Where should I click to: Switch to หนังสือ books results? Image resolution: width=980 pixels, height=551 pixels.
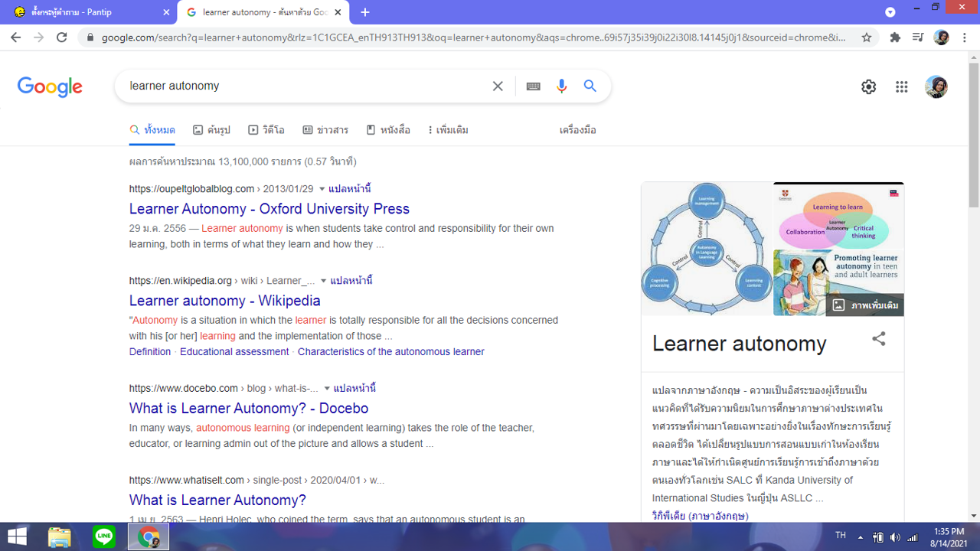(x=388, y=130)
